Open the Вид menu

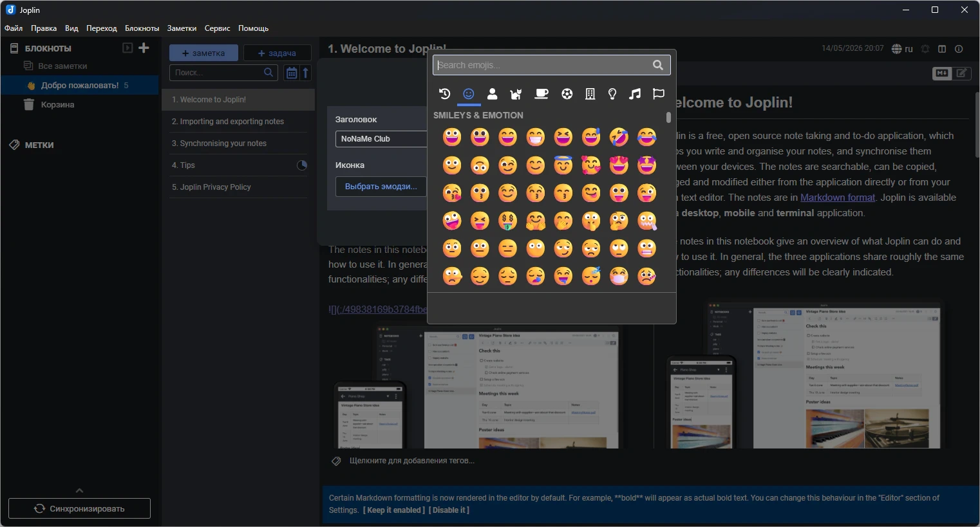tap(71, 28)
